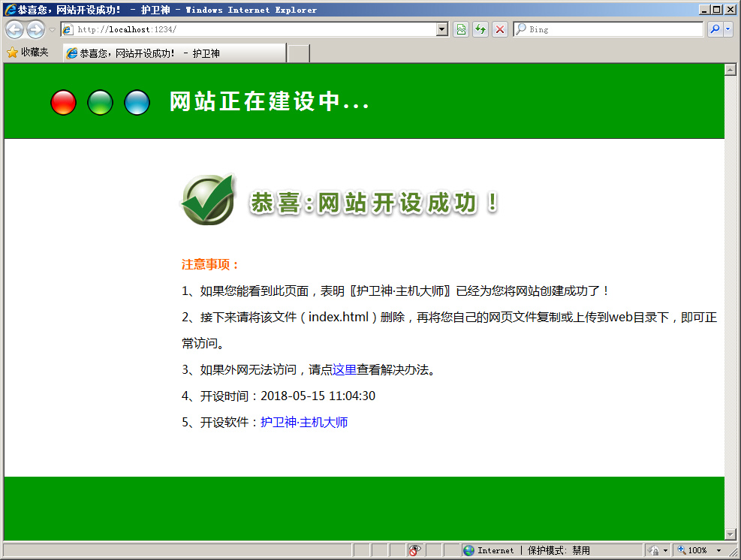
Task: Open the 护卫神·主机大师 link
Action: coord(304,422)
